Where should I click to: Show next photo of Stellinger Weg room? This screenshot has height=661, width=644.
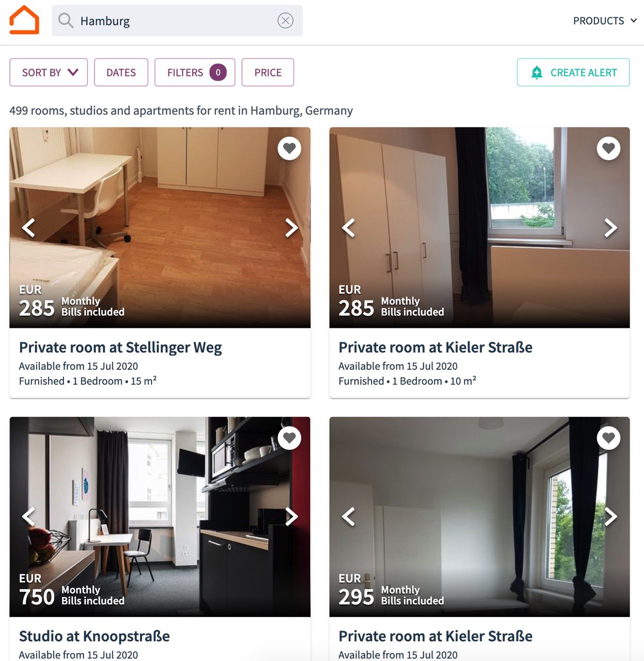(x=292, y=228)
